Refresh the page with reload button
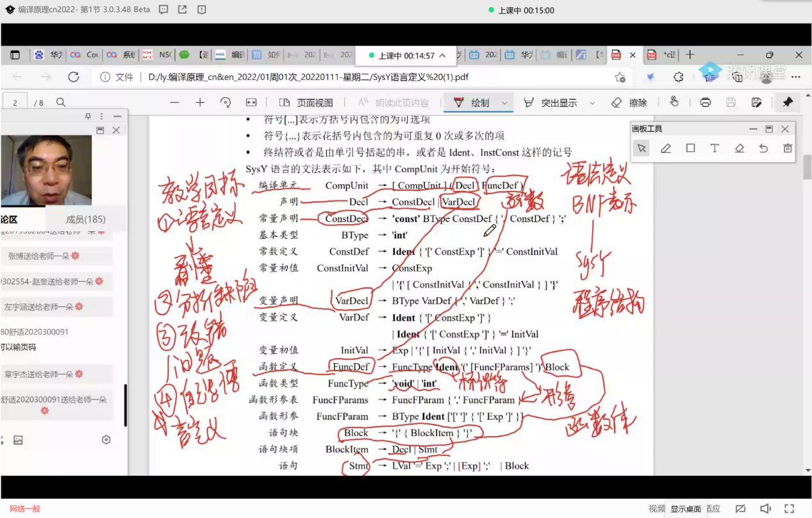This screenshot has height=518, width=812. pyautogui.click(x=74, y=77)
